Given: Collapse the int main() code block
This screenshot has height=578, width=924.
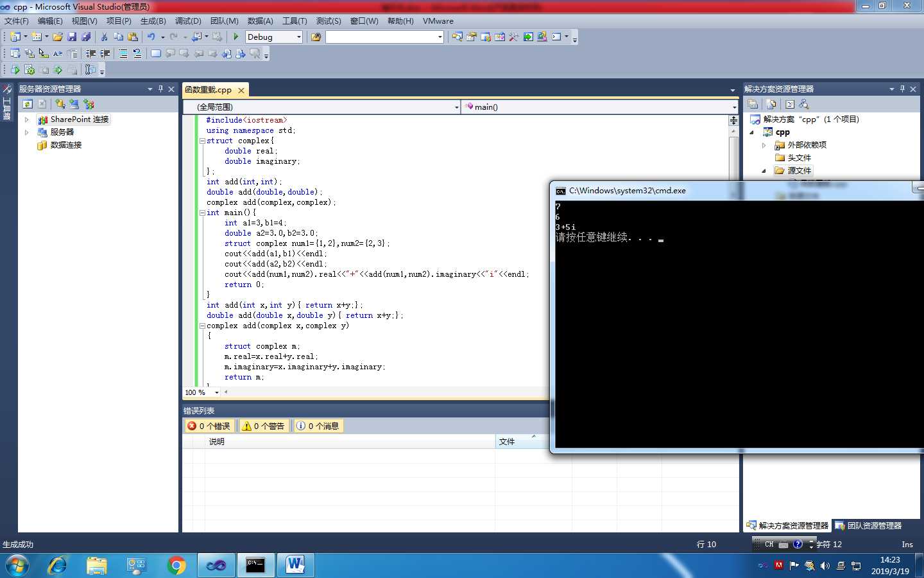Looking at the screenshot, I should coord(202,213).
